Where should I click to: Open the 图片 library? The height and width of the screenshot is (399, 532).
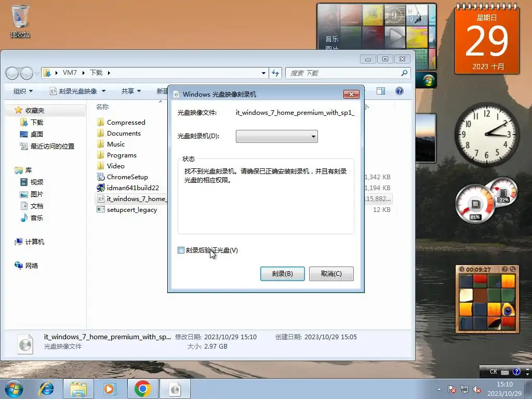(32, 194)
